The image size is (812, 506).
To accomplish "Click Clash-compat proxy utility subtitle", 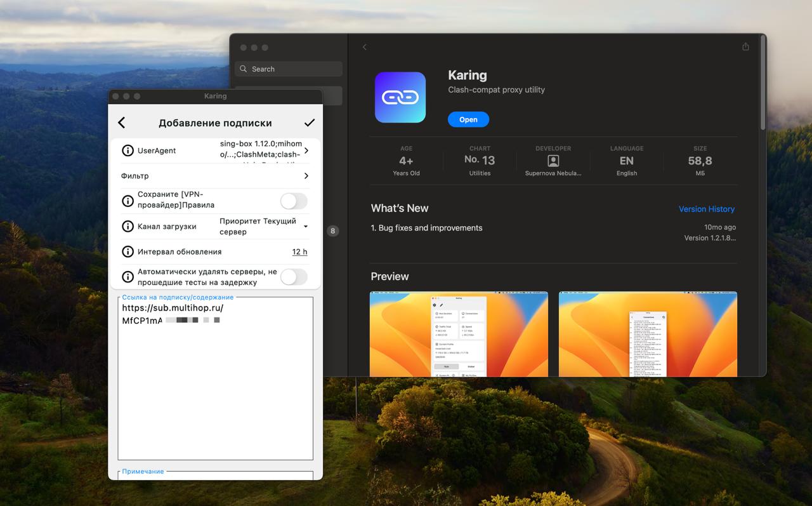I will (496, 90).
